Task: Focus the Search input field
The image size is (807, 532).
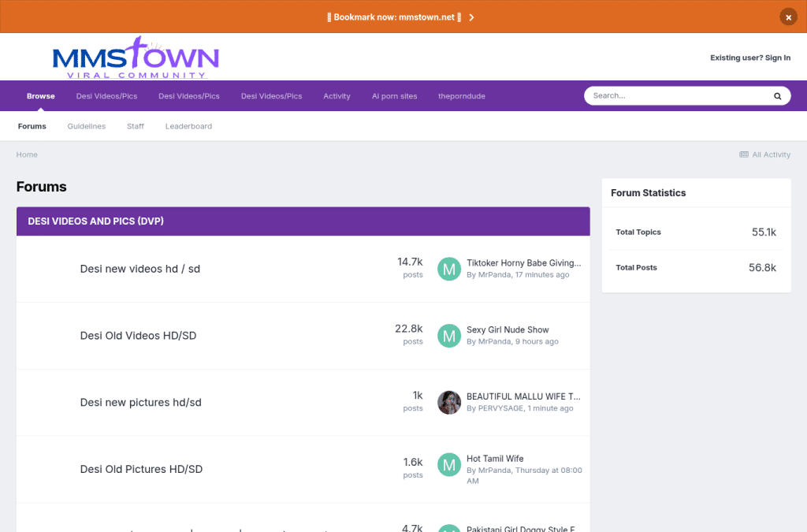Action: pyautogui.click(x=679, y=95)
